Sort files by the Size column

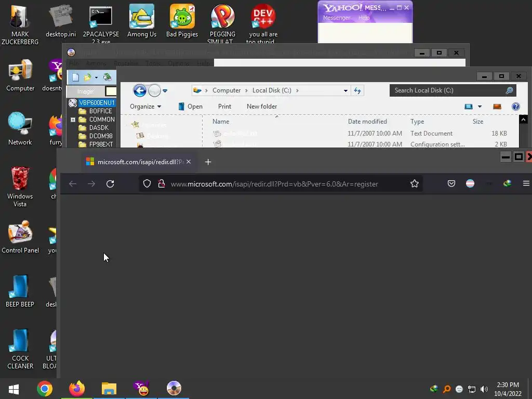click(478, 122)
